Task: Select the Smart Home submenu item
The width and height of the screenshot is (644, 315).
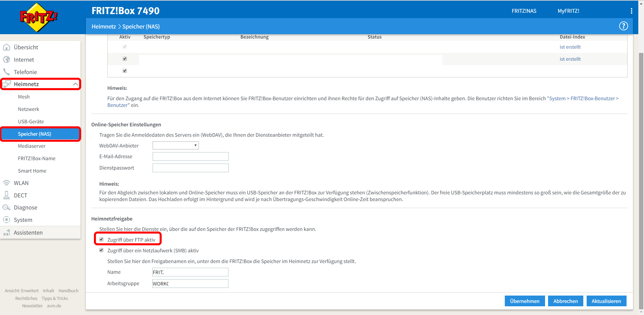Action: coord(32,171)
